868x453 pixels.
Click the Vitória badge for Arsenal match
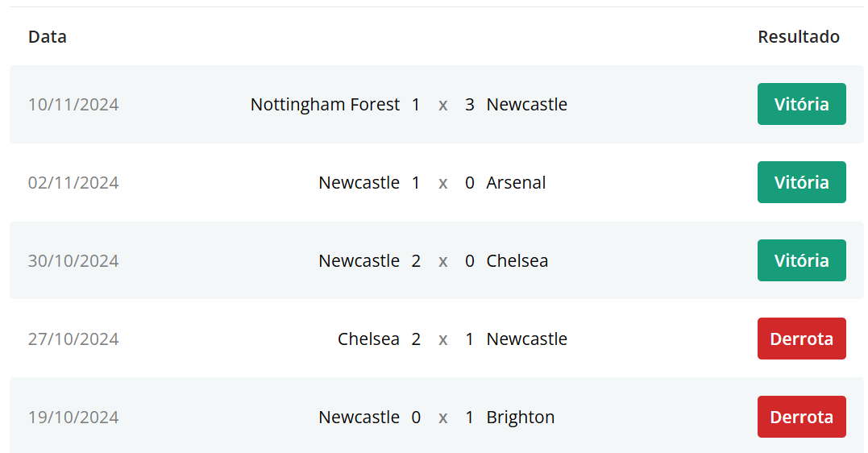[801, 182]
